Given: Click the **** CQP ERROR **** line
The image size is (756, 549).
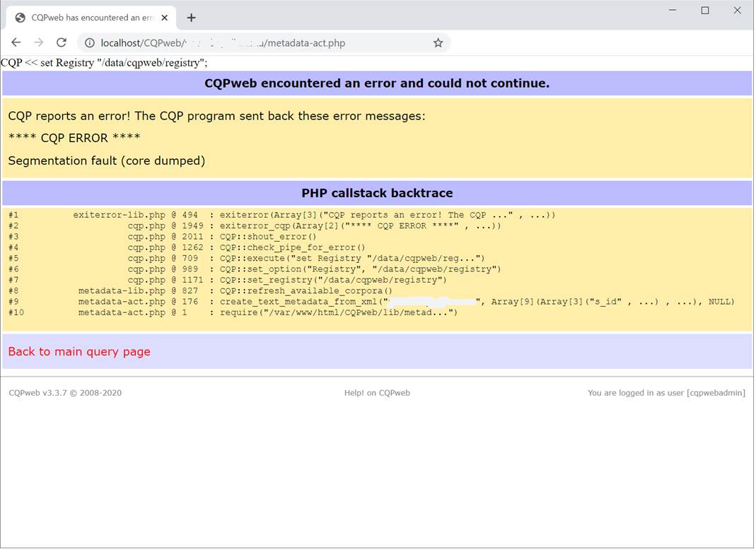Looking at the screenshot, I should pyautogui.click(x=74, y=138).
